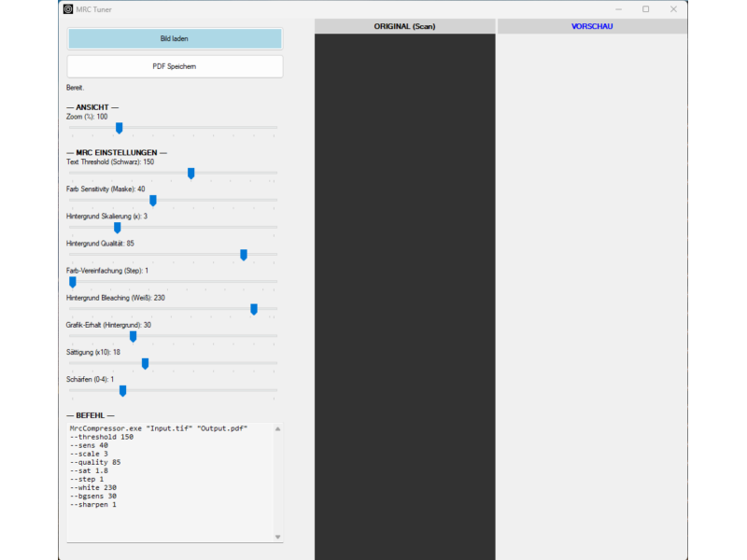Click the Hintergrund Skalierung slider handle

tap(117, 227)
